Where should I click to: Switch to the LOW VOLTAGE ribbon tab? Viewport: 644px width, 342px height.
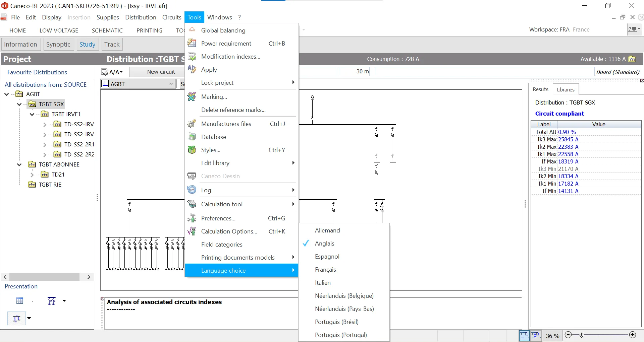[59, 30]
